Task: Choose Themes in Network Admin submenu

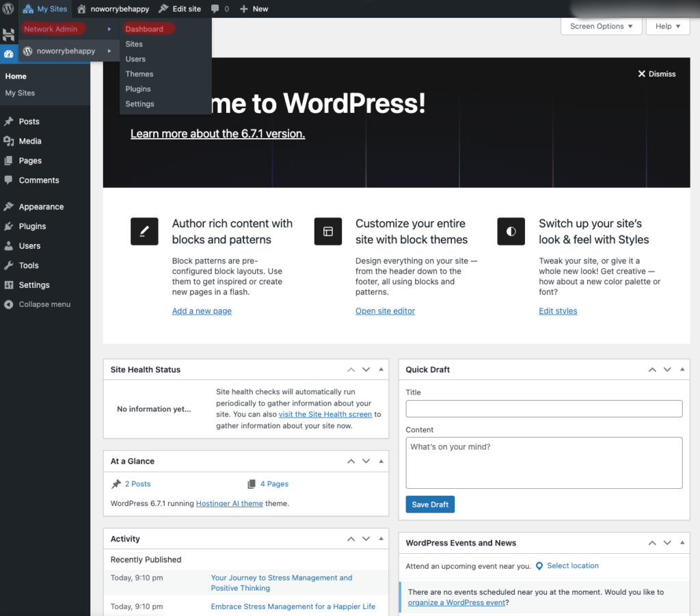Action: (139, 74)
